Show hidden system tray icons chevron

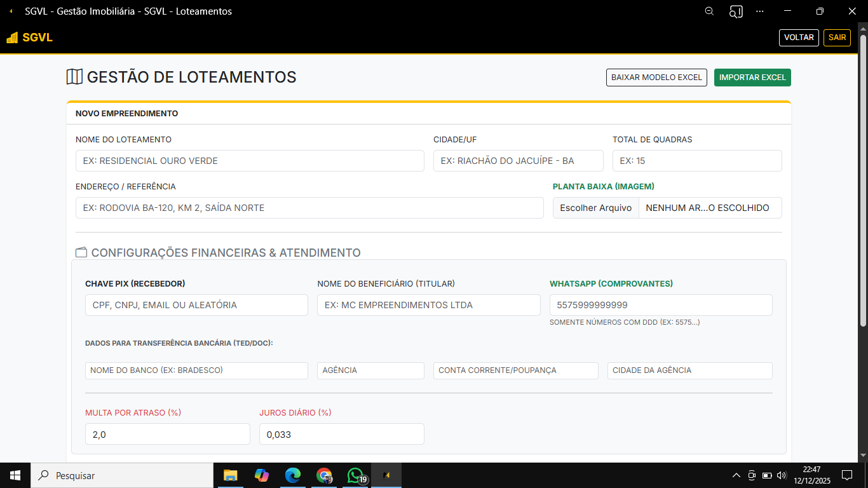point(736,475)
